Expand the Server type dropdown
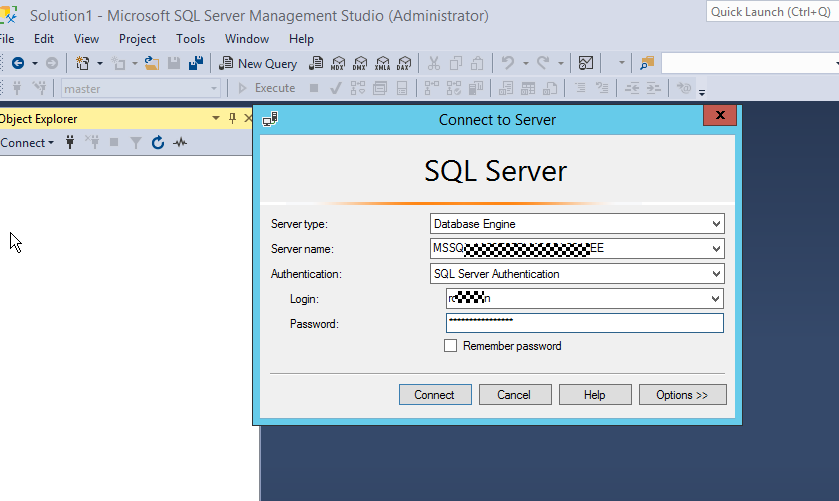Viewport: 839px width, 501px height. [x=716, y=224]
